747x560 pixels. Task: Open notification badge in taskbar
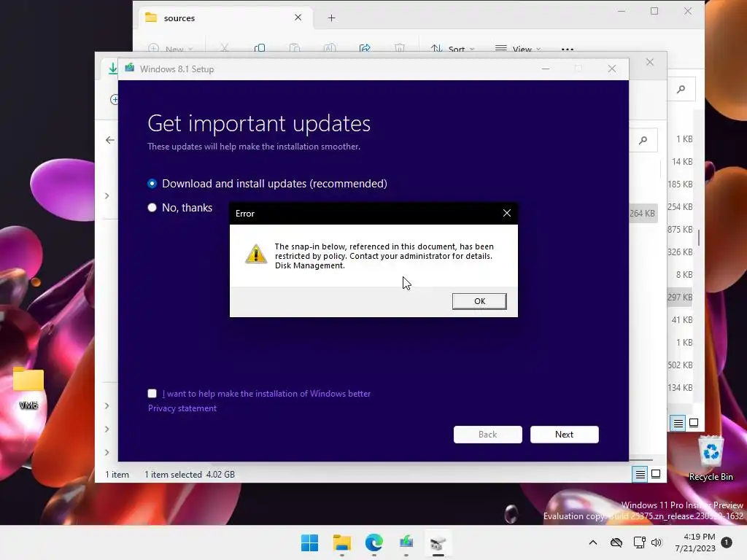[x=727, y=542]
